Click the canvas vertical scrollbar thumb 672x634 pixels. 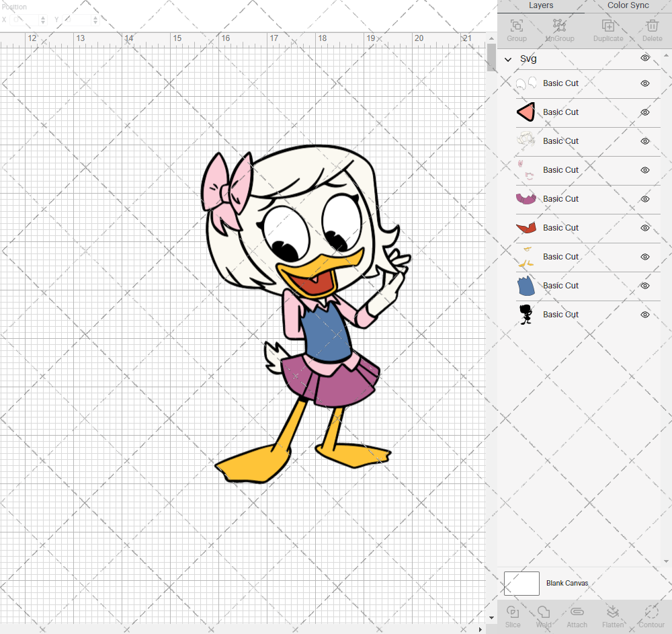492,57
